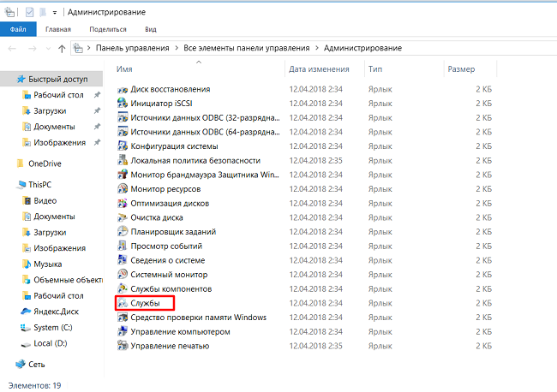Click the OneDrive icon in sidebar
557x392 pixels.
click(x=21, y=163)
